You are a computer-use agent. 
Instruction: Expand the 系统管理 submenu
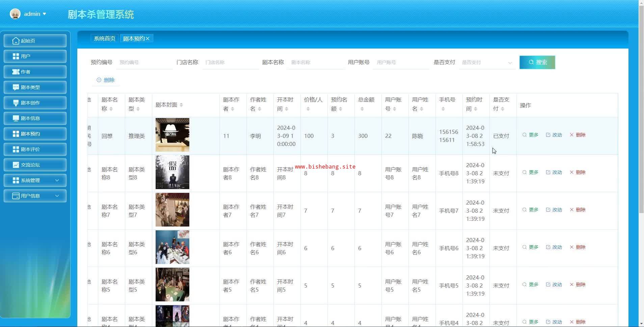click(35, 180)
